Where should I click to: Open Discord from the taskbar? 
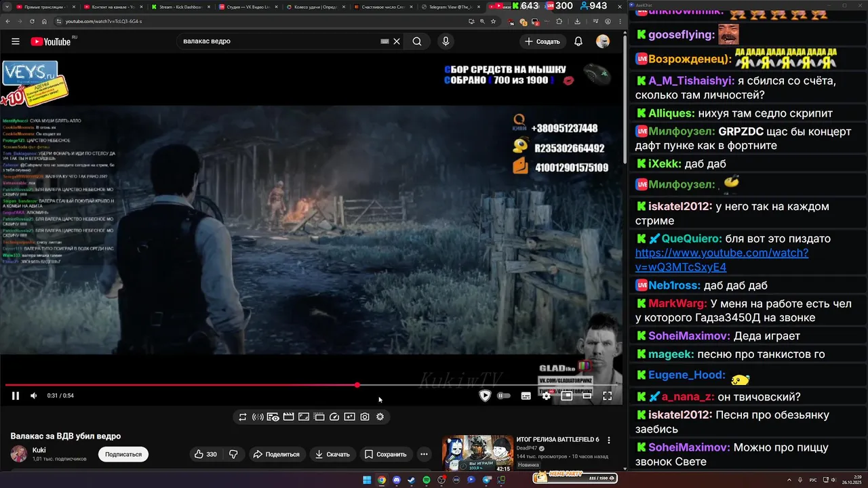[x=397, y=480]
